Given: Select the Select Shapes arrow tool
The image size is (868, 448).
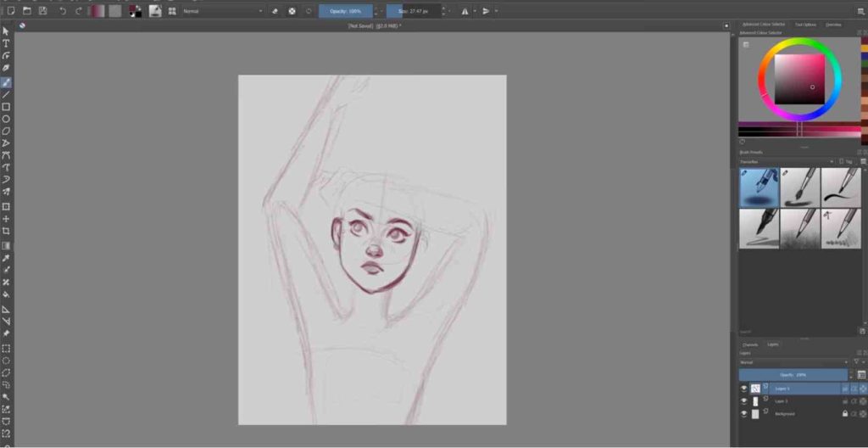Looking at the screenshot, I should [x=6, y=31].
